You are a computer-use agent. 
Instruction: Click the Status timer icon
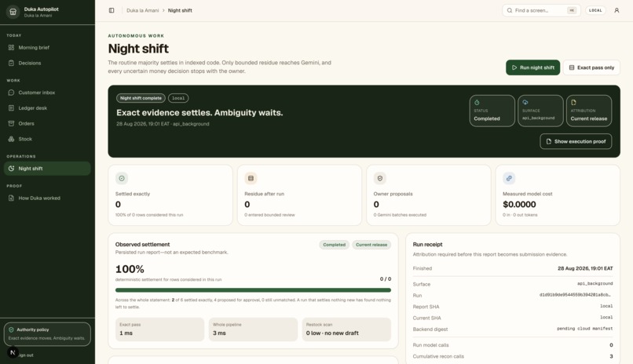pyautogui.click(x=477, y=103)
